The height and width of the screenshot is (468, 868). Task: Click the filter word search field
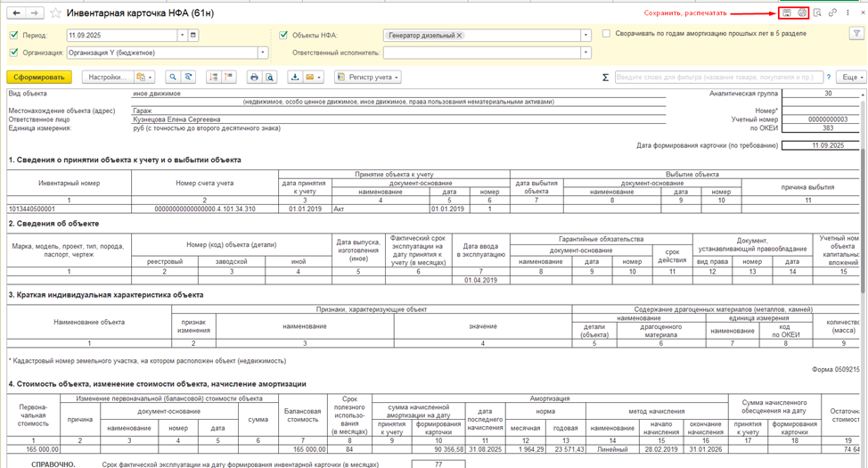pyautogui.click(x=718, y=78)
